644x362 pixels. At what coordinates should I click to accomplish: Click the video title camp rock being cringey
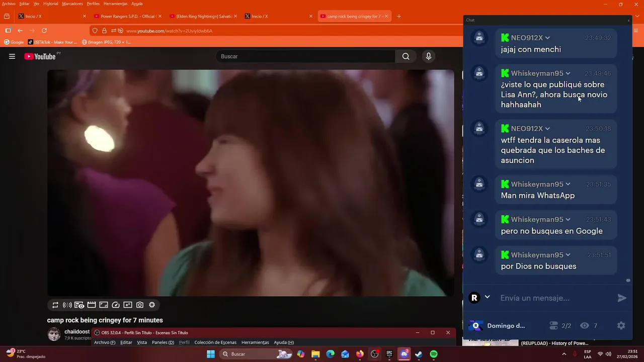click(x=105, y=320)
